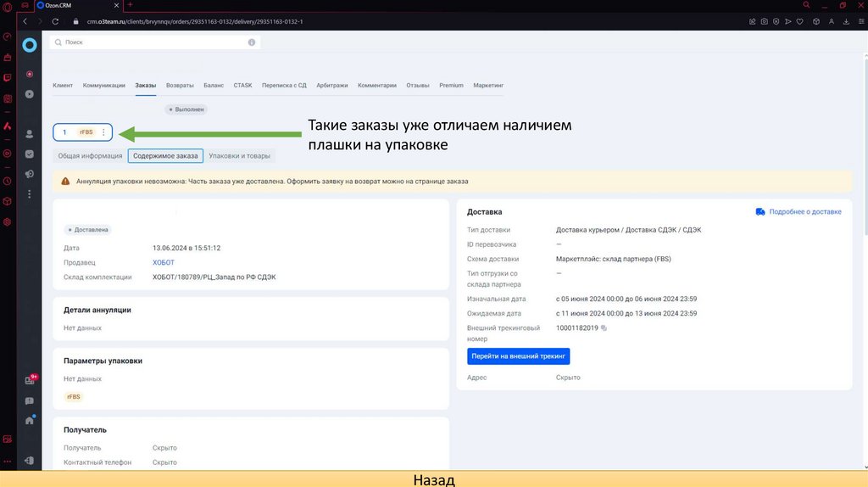Open history clock icon in browser sidebar

click(x=7, y=182)
